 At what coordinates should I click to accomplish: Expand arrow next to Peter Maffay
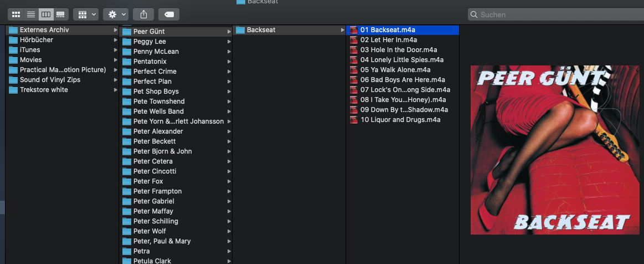pos(229,211)
